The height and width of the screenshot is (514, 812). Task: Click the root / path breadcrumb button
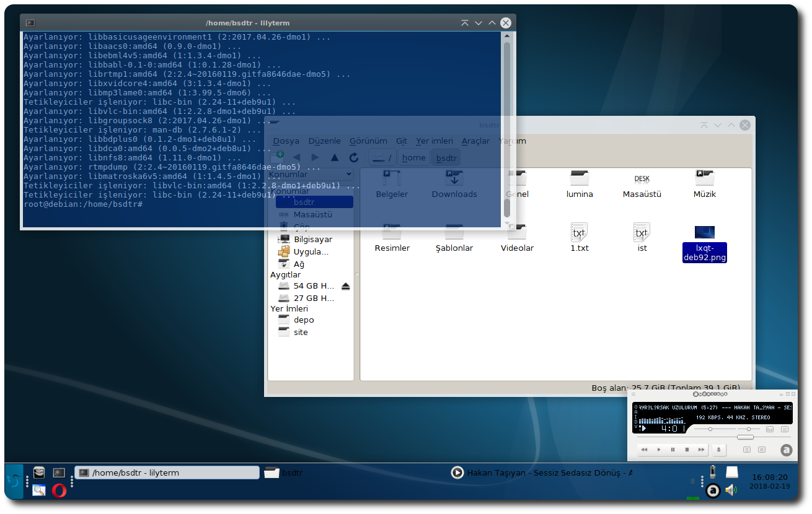[382, 157]
